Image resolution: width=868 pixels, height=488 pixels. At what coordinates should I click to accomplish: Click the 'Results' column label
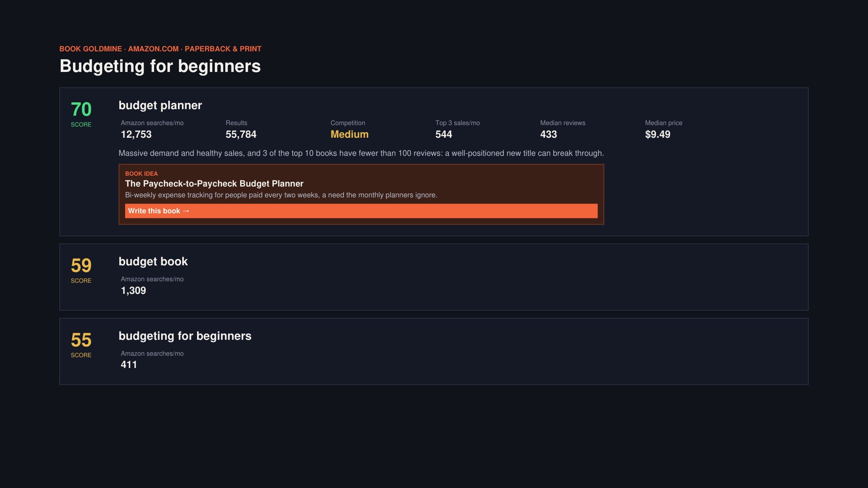pos(236,123)
